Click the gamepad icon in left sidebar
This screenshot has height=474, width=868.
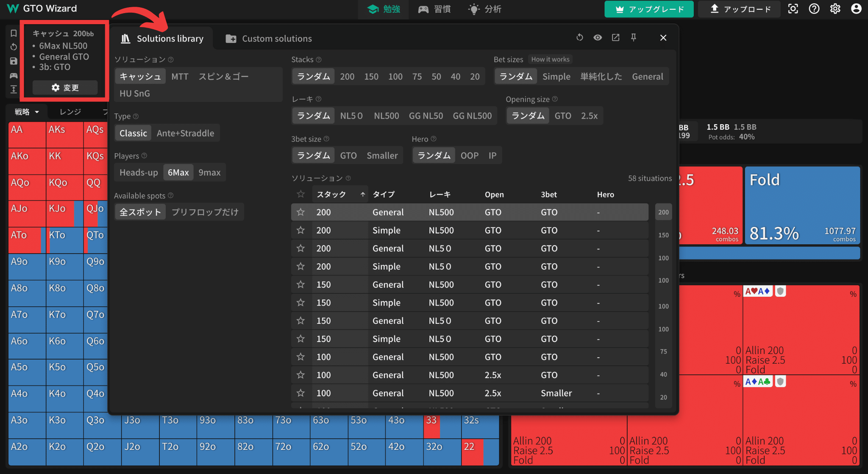14,75
